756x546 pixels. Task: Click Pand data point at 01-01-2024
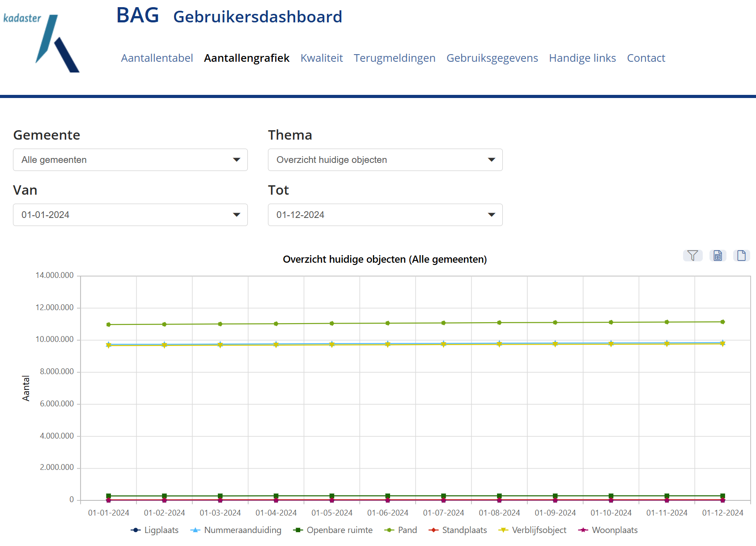[x=109, y=324]
